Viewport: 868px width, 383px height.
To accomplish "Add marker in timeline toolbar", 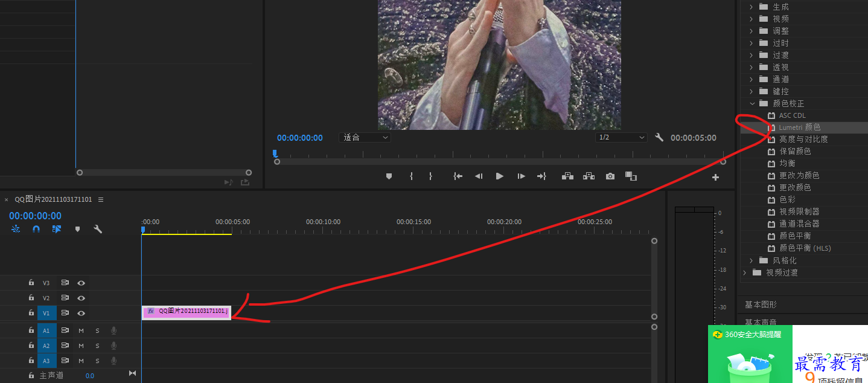I will pos(77,230).
